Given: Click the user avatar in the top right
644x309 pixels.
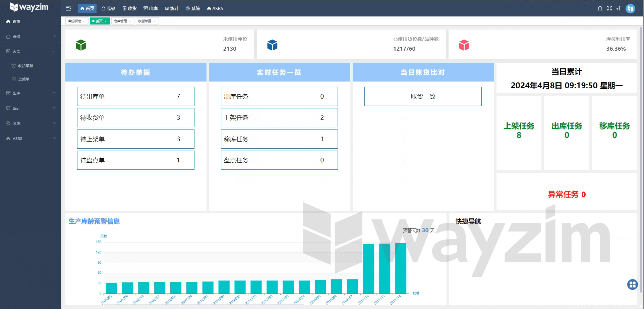Looking at the screenshot, I should pyautogui.click(x=630, y=8).
